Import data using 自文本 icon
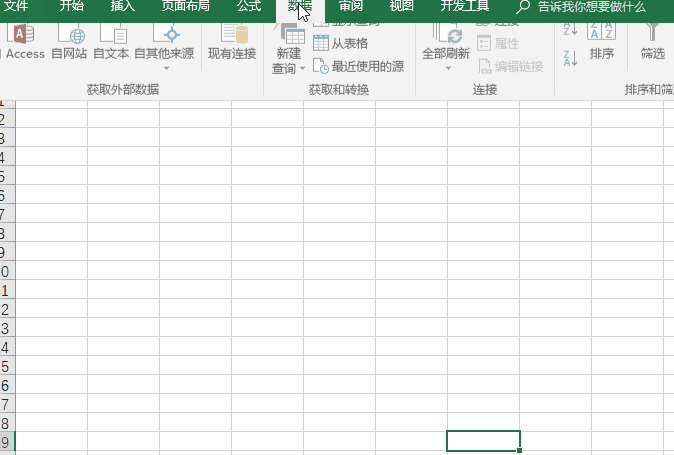The width and height of the screenshot is (674, 455). coord(111,42)
